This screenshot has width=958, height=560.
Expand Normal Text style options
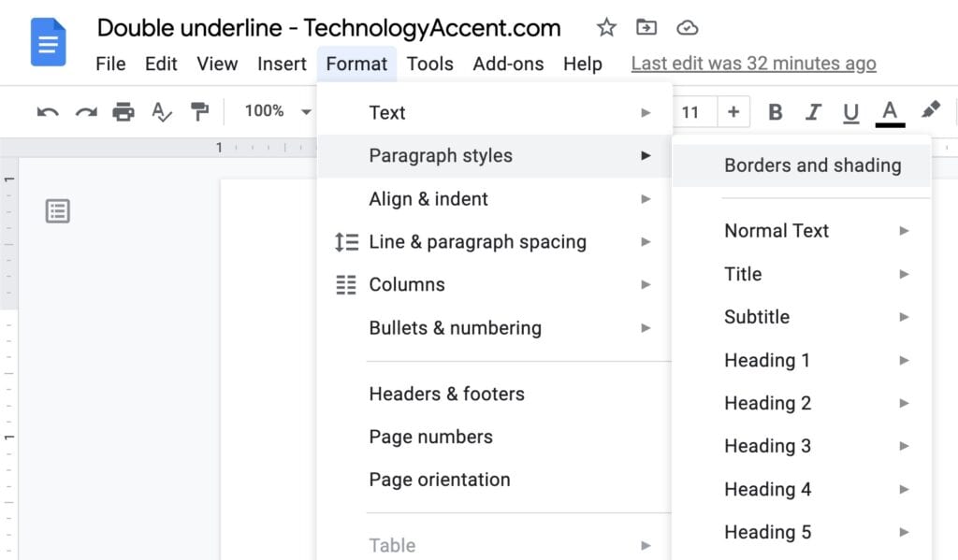pos(802,231)
